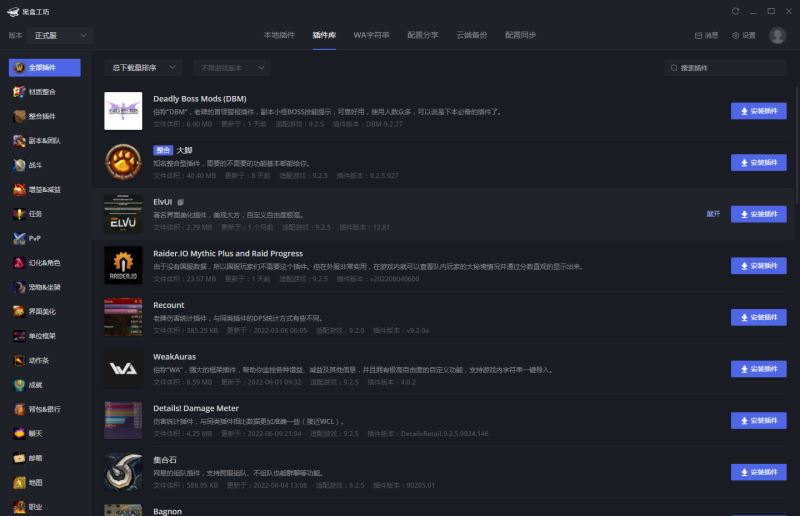Screen dimensions: 800x516
Task: Click the small icon beside ElvUI title
Action: [x=180, y=202]
